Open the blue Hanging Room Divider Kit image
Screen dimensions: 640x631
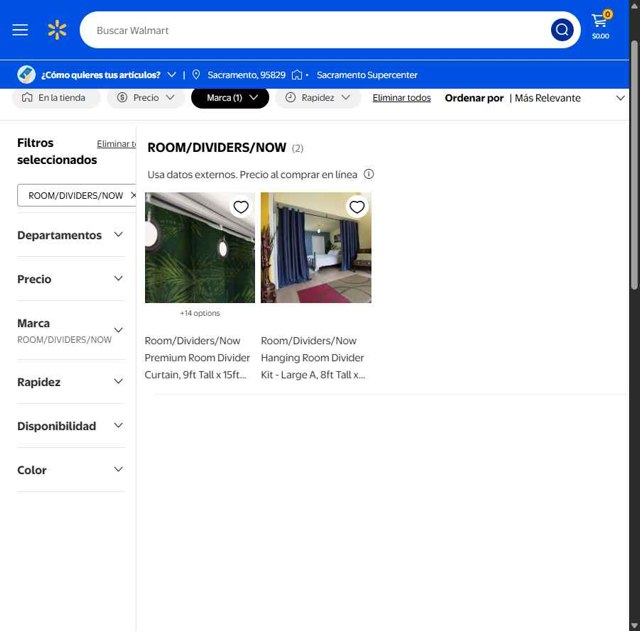point(316,247)
